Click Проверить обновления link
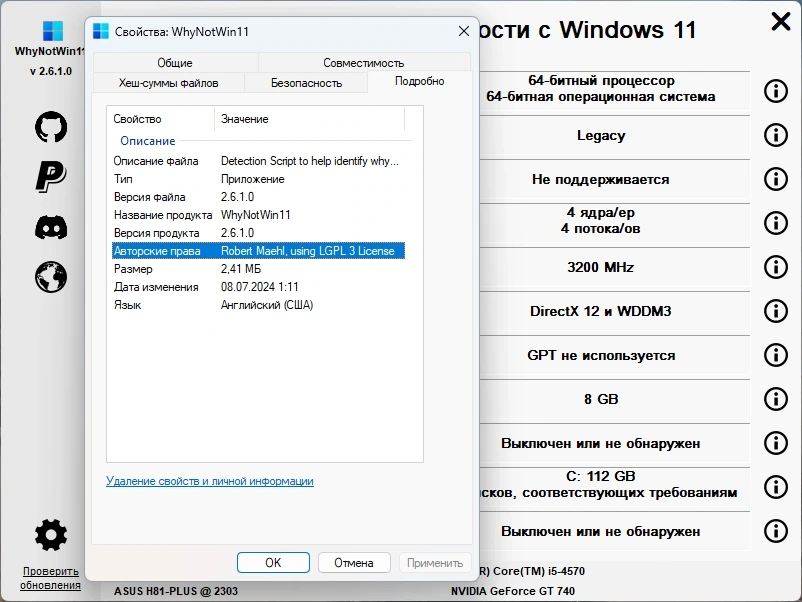802x602 pixels. click(x=50, y=578)
